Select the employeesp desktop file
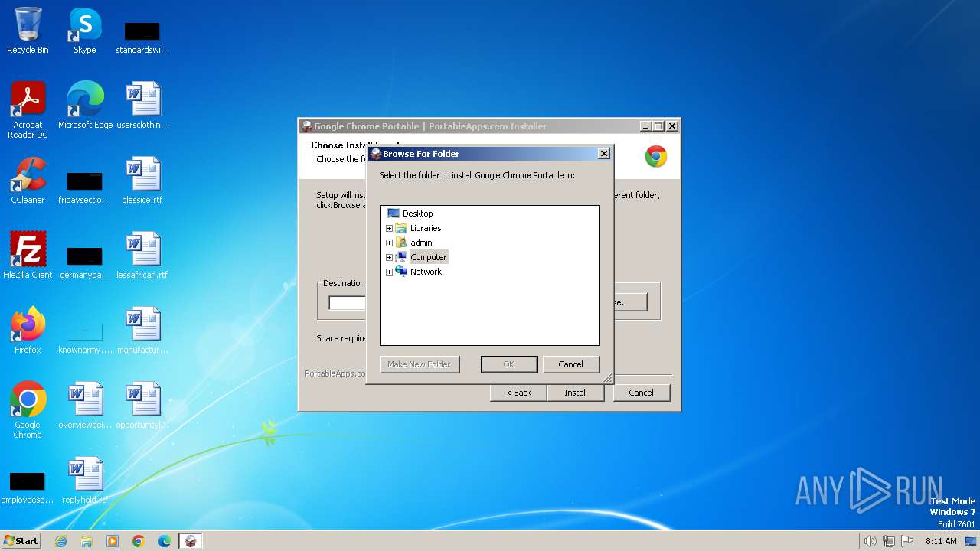This screenshot has height=551, width=980. coord(28,487)
